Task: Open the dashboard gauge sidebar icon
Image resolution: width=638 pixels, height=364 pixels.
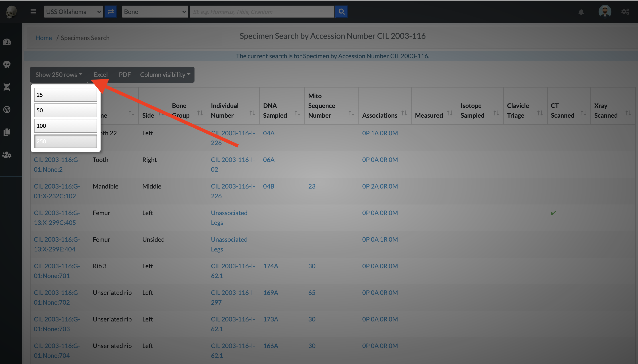Action: click(7, 42)
